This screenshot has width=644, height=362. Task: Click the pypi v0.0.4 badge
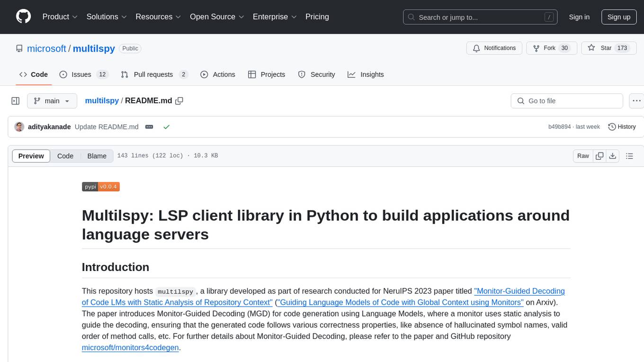click(x=101, y=187)
